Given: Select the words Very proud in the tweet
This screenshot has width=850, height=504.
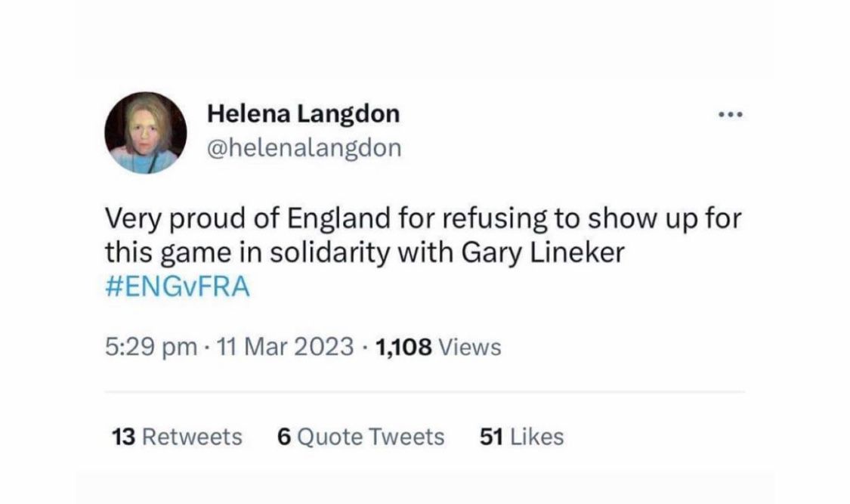Looking at the screenshot, I should pos(175,218).
